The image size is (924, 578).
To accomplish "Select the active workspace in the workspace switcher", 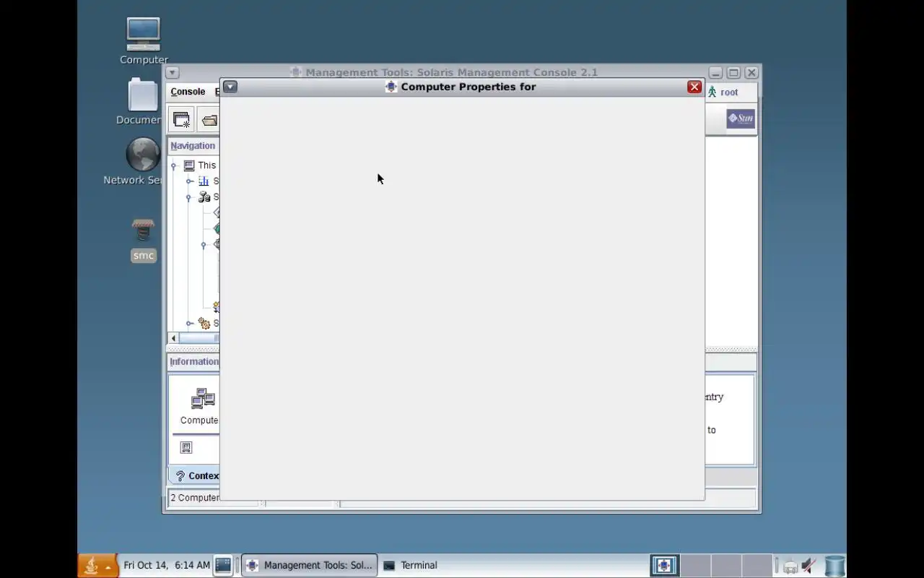I will pos(664,566).
